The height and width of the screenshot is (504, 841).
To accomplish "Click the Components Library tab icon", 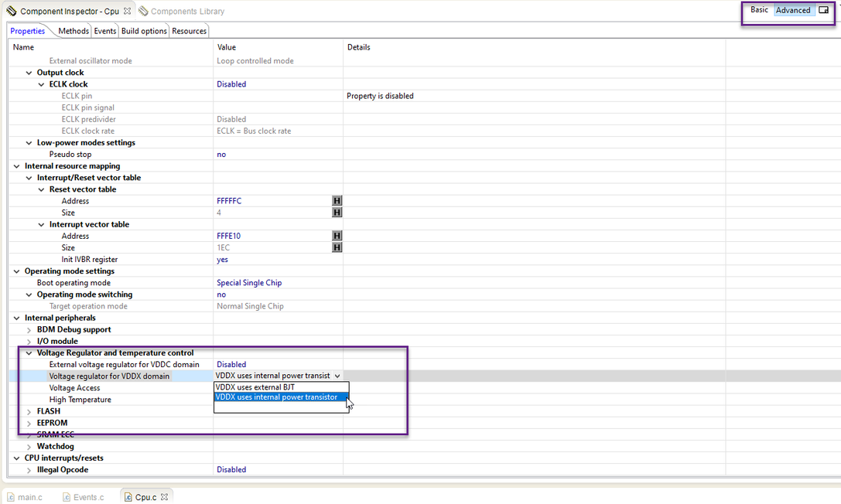I will (143, 11).
